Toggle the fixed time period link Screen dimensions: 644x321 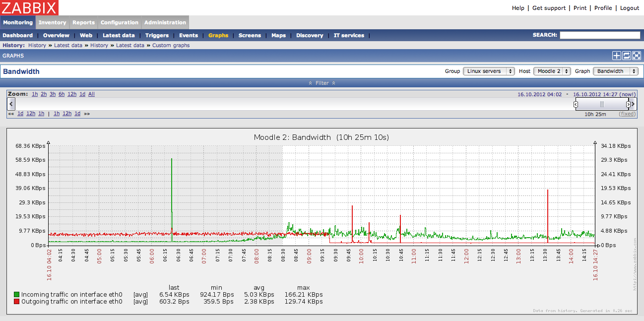coord(627,114)
